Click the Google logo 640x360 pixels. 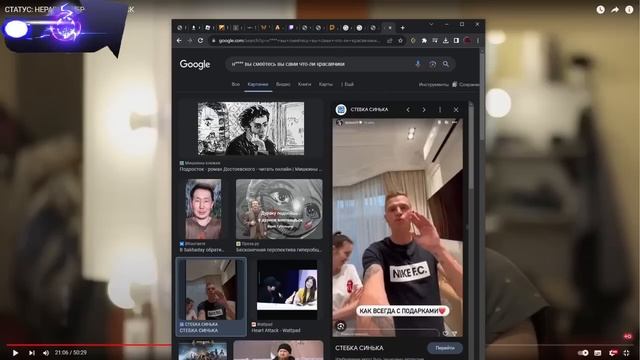(x=195, y=64)
